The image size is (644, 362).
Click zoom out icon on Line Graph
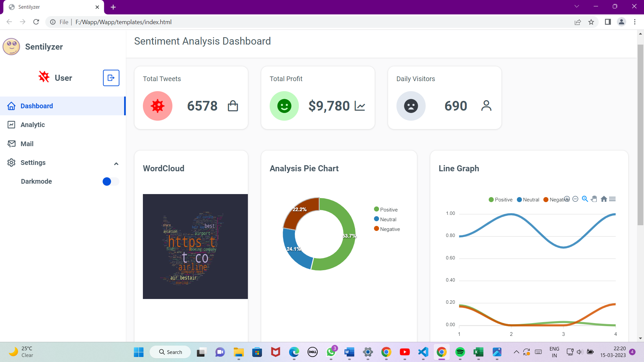[575, 199]
